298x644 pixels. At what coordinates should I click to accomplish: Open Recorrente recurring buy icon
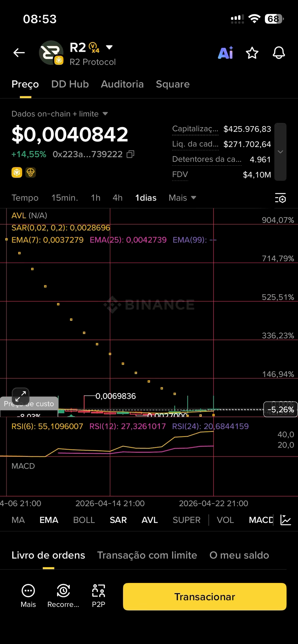point(63,596)
